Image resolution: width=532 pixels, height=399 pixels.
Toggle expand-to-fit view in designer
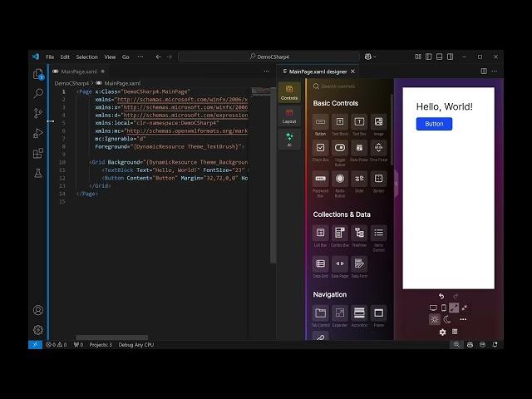[454, 308]
